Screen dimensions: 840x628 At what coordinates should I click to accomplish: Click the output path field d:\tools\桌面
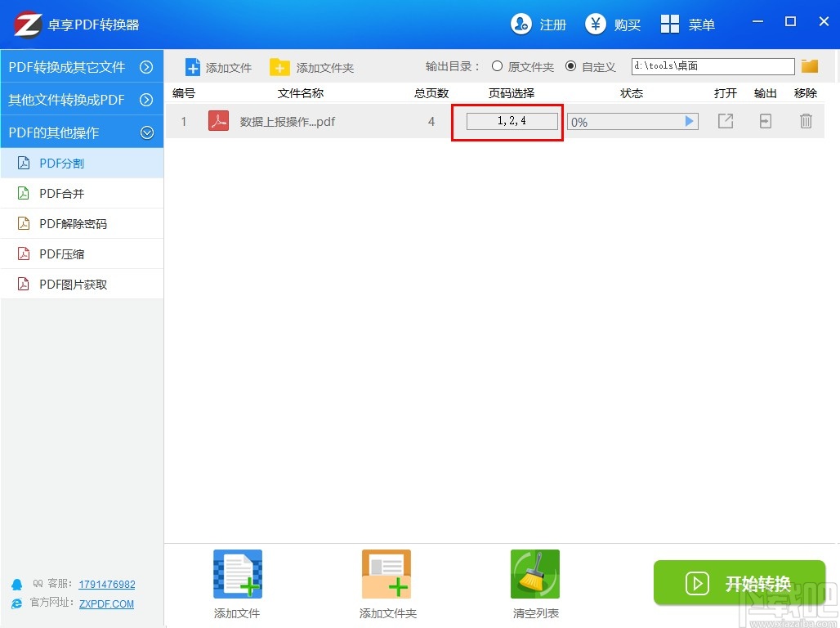713,66
